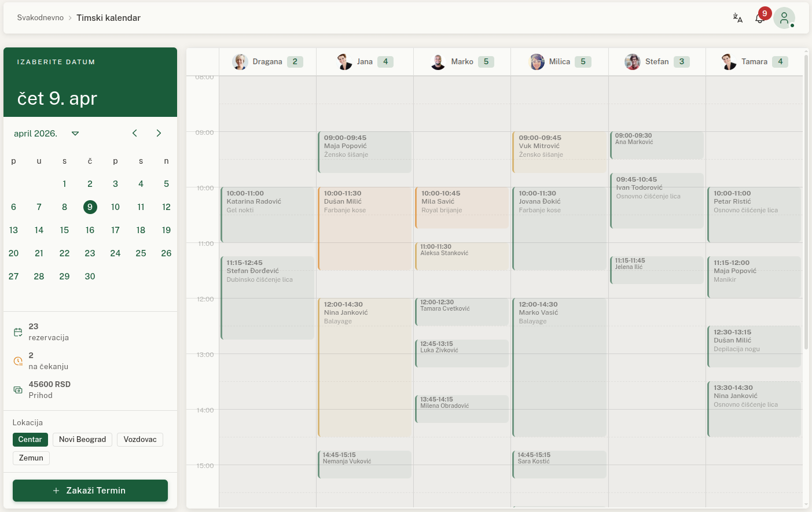The width and height of the screenshot is (812, 512).
Task: Go to next month with right chevron
Action: (159, 134)
